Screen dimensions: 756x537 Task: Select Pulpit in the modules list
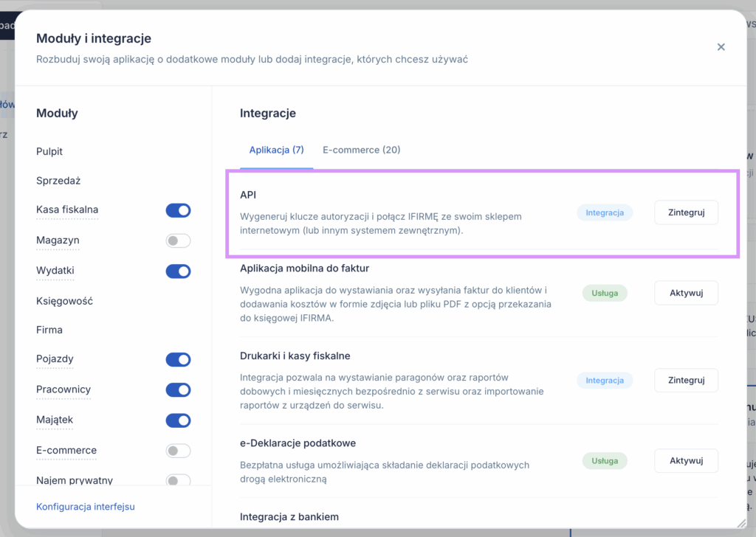[49, 151]
